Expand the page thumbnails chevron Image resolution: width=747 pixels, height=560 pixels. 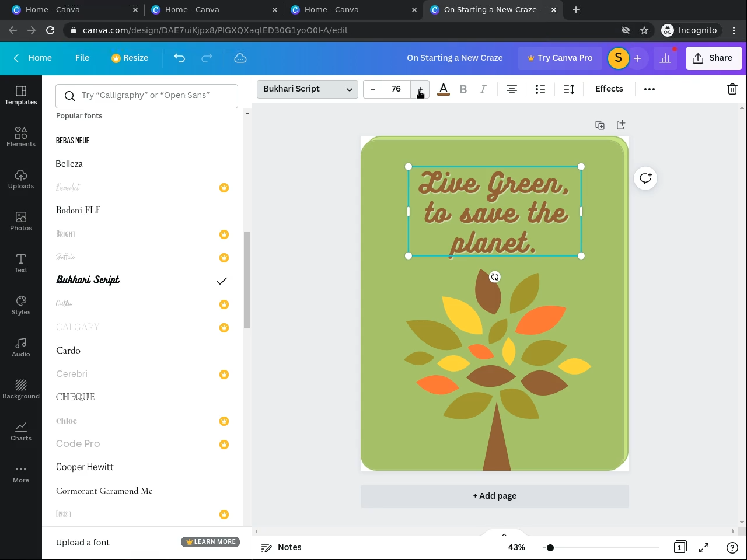point(504,535)
